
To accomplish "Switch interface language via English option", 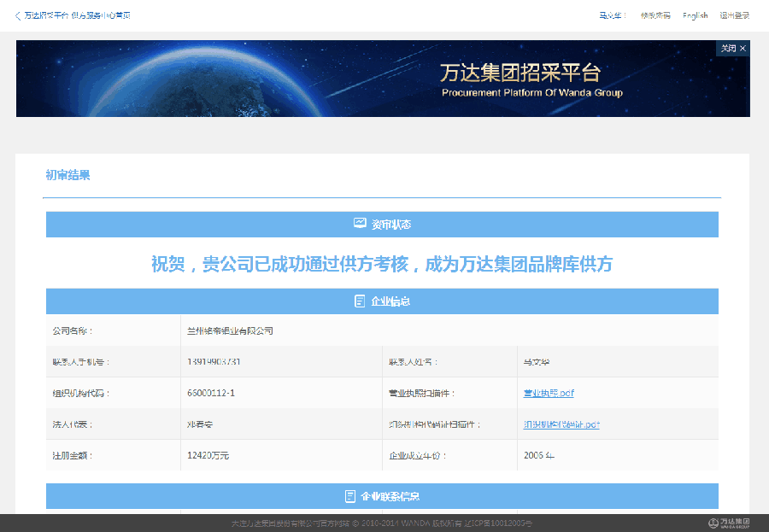I will (695, 15).
